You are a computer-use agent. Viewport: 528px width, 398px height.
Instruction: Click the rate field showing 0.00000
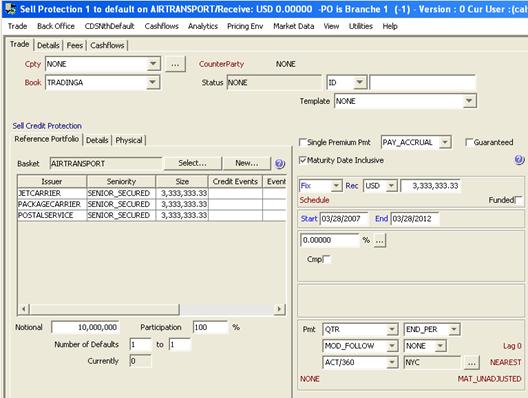(x=330, y=240)
